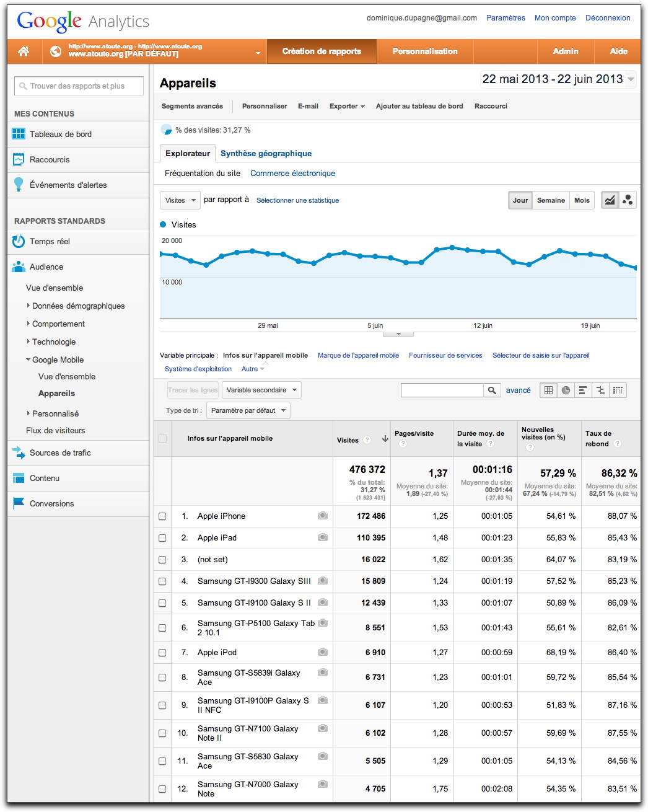Check the Samsung GT-N7000 Galaxy Note checkbox
Viewport: 648px width, 812px height.
tap(162, 789)
